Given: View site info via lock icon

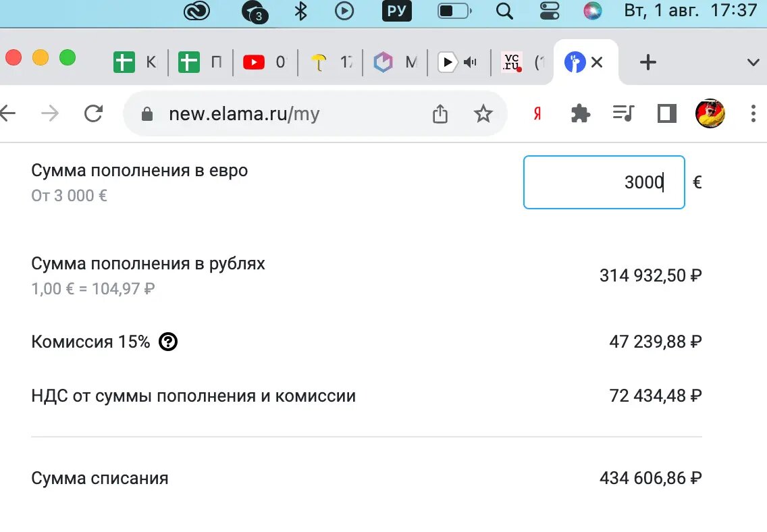Looking at the screenshot, I should coord(147,114).
